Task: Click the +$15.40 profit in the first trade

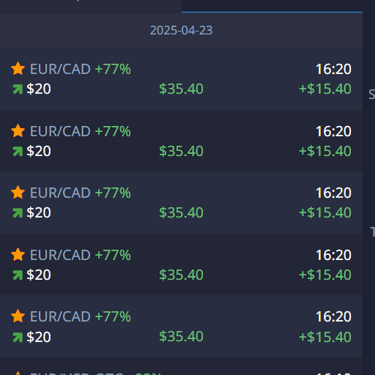Action: [325, 89]
